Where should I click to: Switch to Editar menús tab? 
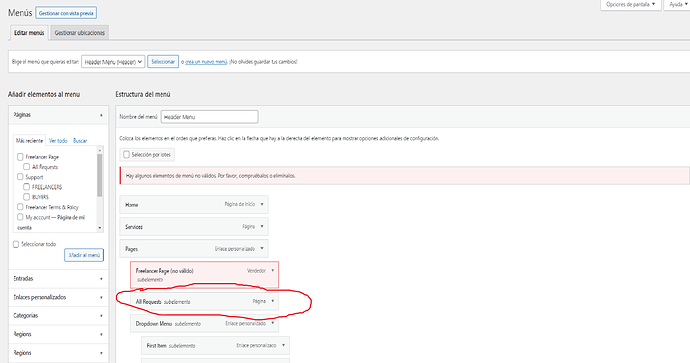29,33
